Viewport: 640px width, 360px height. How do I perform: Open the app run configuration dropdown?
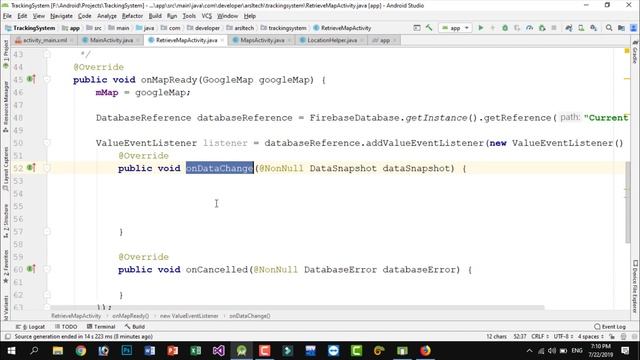point(456,28)
